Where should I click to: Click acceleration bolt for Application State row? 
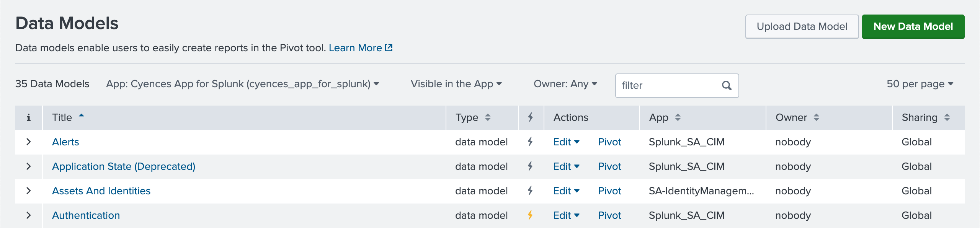pos(530,166)
